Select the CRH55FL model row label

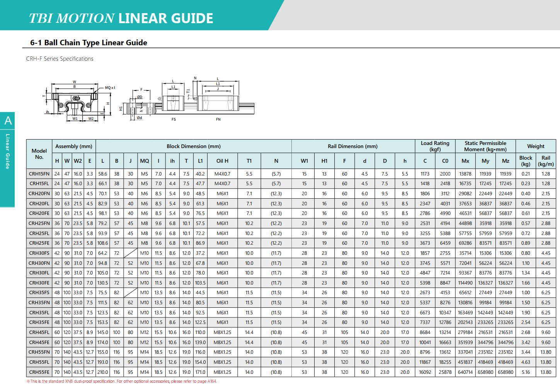click(x=39, y=362)
